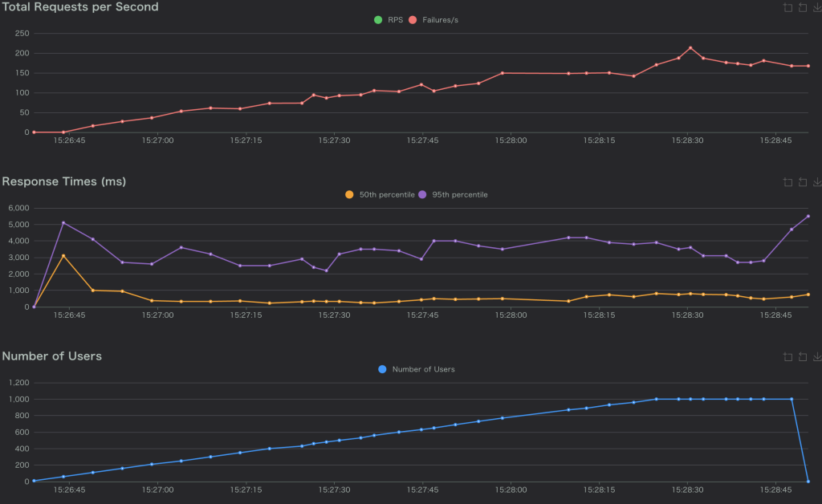This screenshot has height=504, width=822.
Task: Toggle Number of Users legend label
Action: [x=423, y=369]
